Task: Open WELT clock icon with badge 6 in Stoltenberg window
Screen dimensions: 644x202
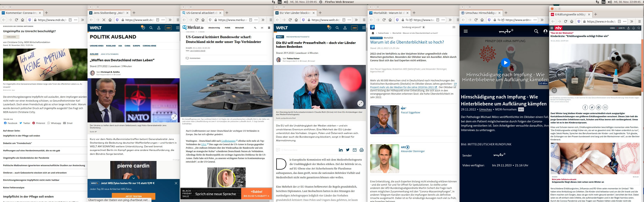Action: (143, 28)
